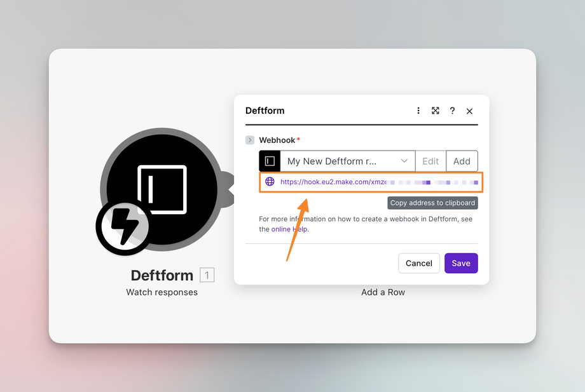The width and height of the screenshot is (585, 392).
Task: Open the three-dot options menu in Deftform dialog
Action: [x=418, y=111]
